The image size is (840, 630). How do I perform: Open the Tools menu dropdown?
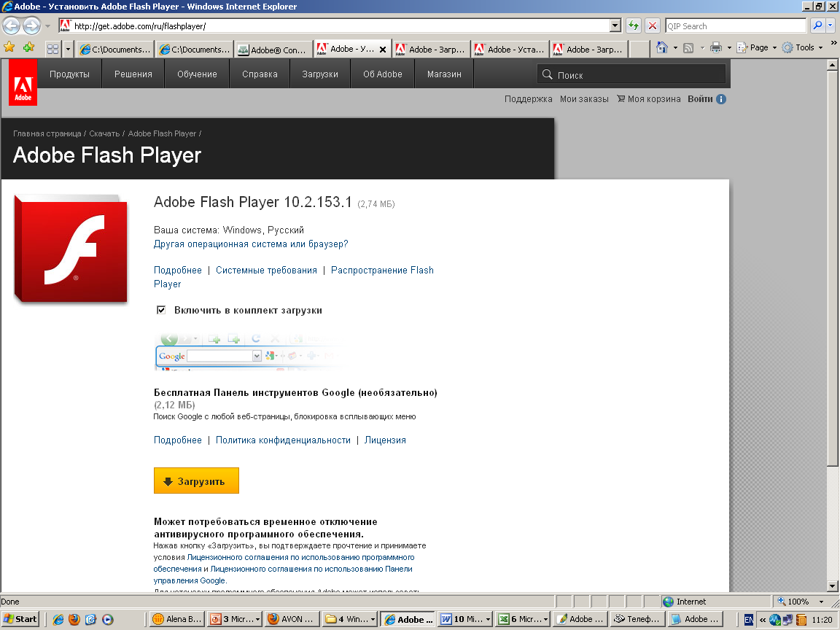[802, 47]
